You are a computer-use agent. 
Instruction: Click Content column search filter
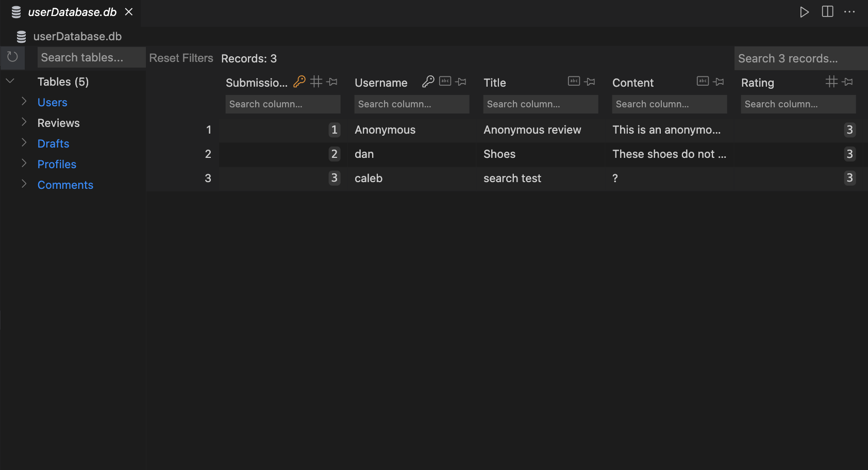670,104
